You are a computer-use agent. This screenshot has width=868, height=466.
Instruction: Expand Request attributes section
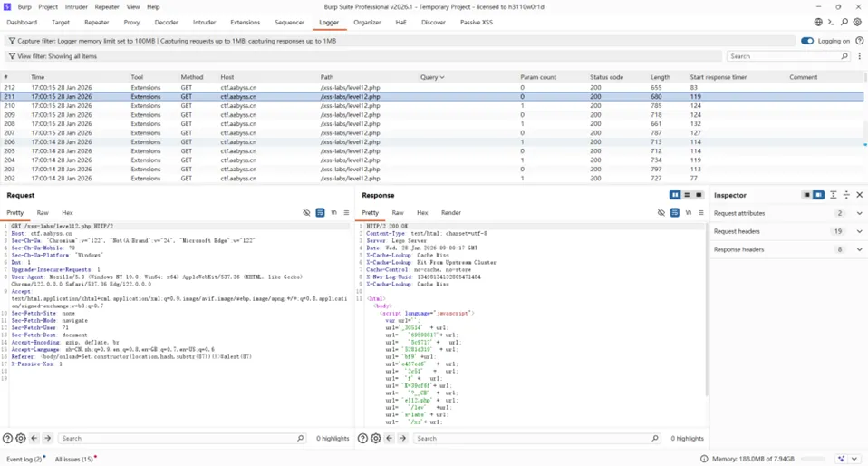pos(860,213)
